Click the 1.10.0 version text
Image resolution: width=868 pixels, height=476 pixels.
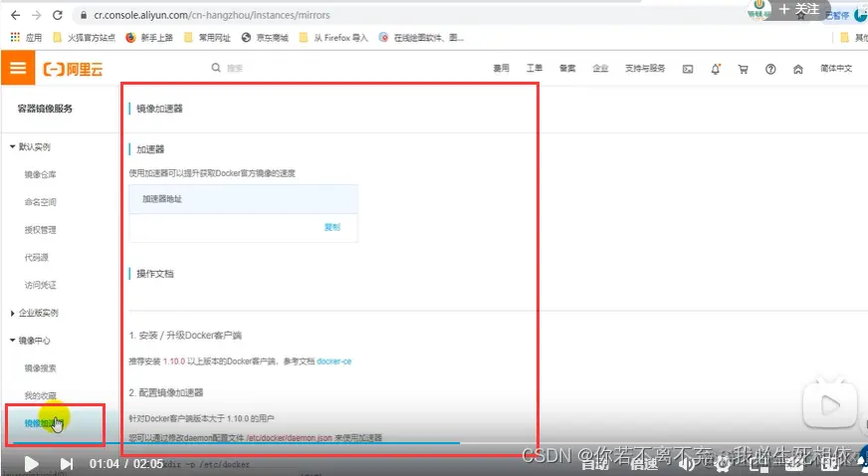click(x=174, y=361)
